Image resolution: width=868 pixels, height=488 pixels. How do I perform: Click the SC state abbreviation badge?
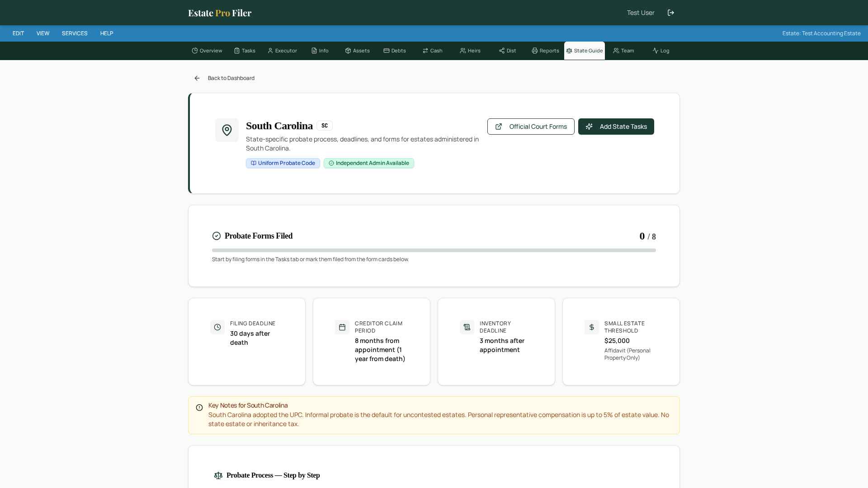click(325, 126)
